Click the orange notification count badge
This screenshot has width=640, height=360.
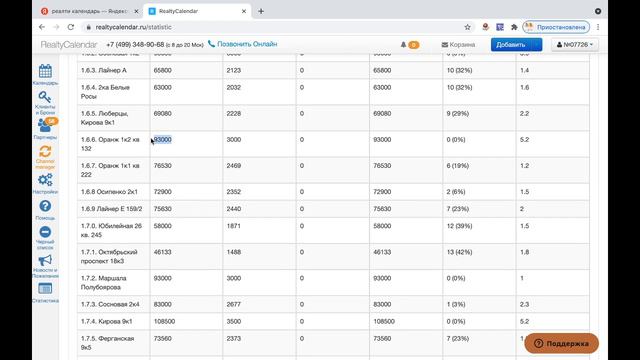pyautogui.click(x=413, y=44)
